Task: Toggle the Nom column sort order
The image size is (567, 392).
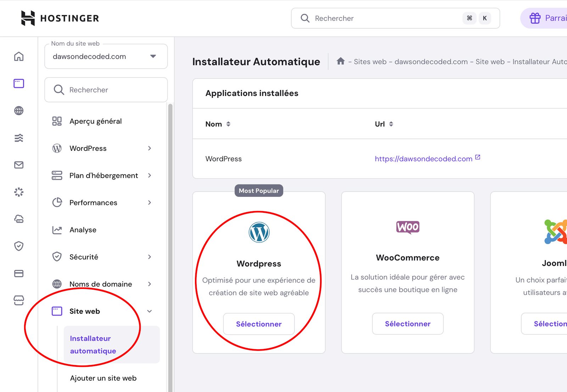Action: point(228,124)
